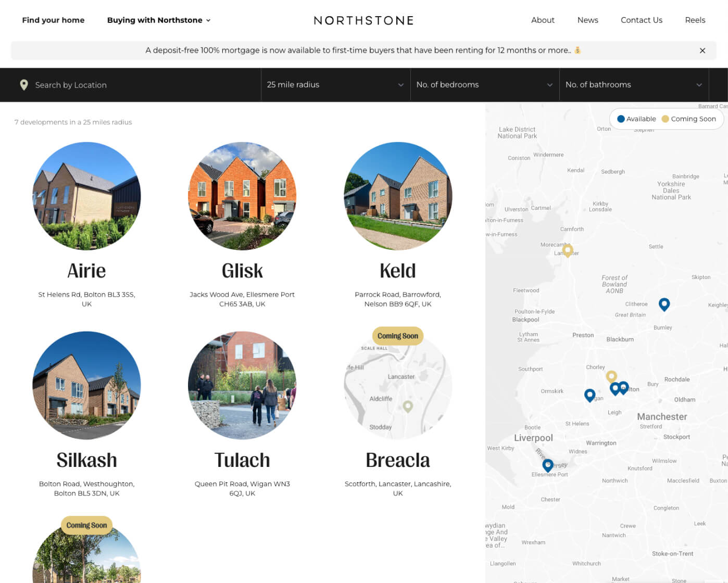Image resolution: width=728 pixels, height=583 pixels.
Task: Select the Contact Us menu item
Action: 642,20
